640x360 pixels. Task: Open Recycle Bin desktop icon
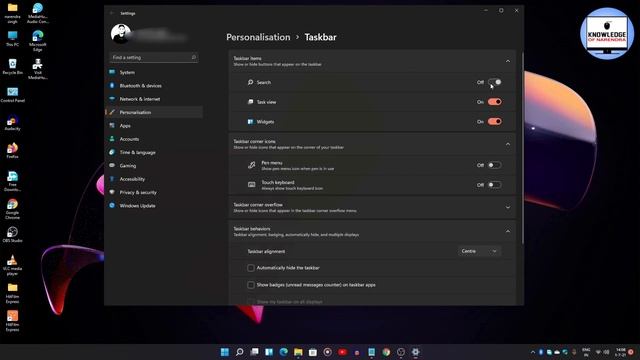coord(12,67)
